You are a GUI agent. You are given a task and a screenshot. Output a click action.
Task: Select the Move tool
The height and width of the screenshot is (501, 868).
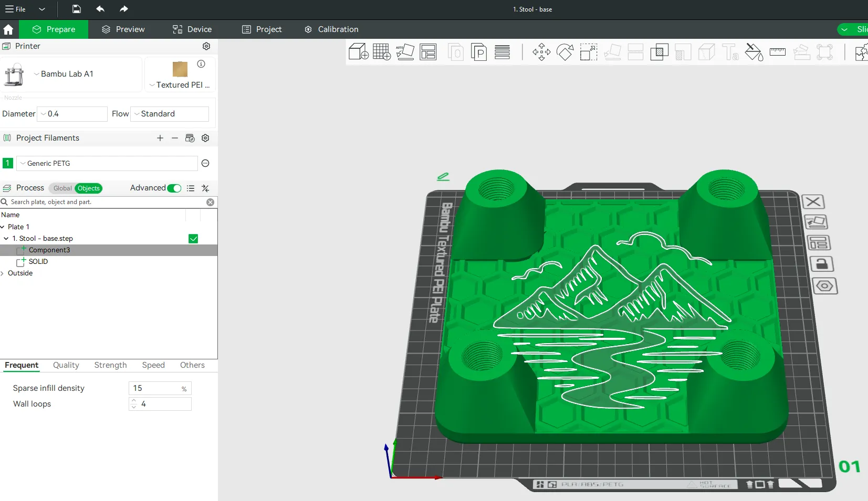(x=541, y=52)
